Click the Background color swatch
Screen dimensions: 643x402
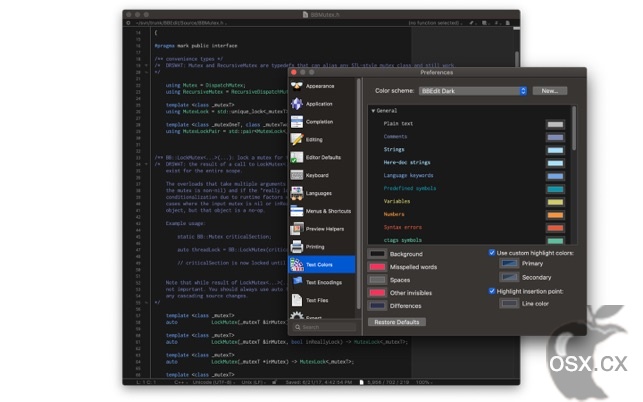point(377,254)
